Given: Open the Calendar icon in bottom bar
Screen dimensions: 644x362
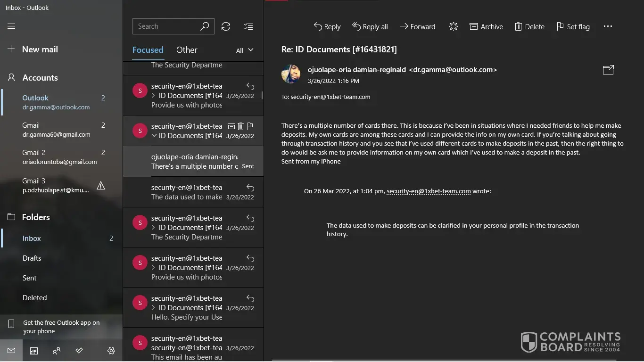Looking at the screenshot, I should point(34,351).
